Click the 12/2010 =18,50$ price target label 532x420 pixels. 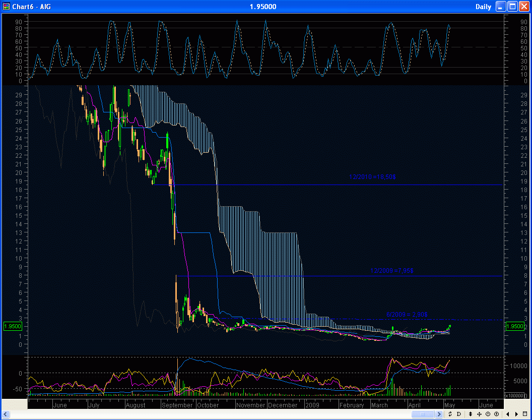[x=372, y=177]
